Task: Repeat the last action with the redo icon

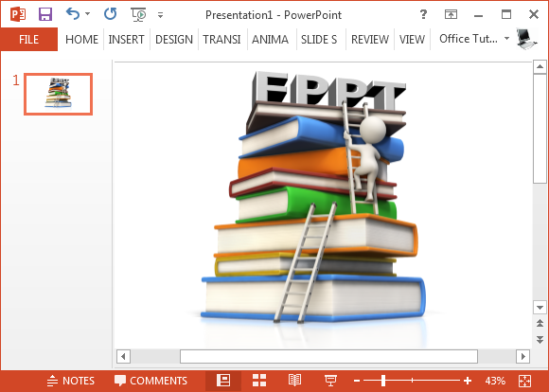Action: (111, 14)
